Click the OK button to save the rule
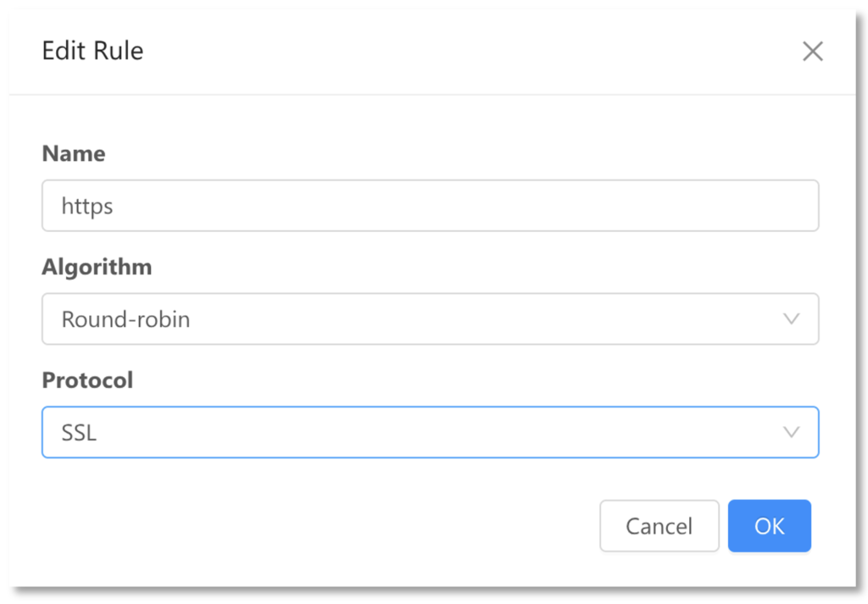The image size is (868, 604). 769,526
